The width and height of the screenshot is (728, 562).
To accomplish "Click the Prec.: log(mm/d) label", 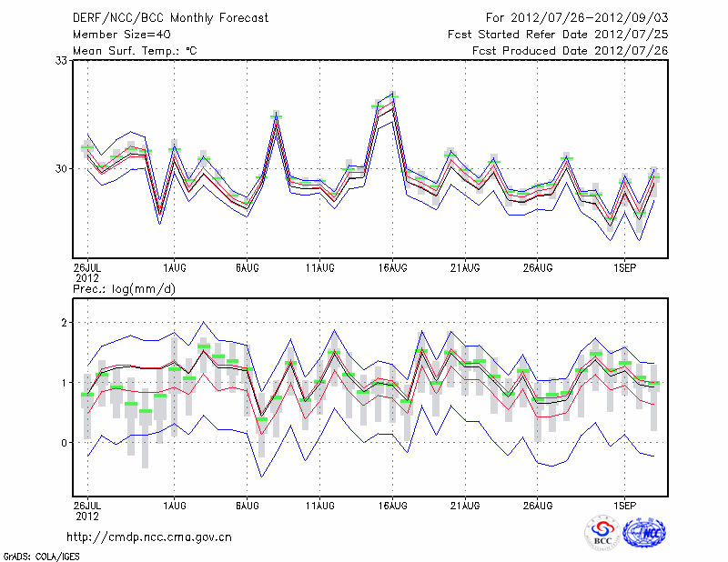I will pos(123,288).
